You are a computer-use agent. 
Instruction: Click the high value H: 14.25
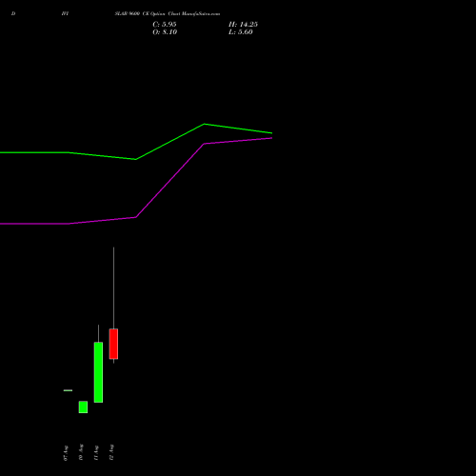point(243,25)
